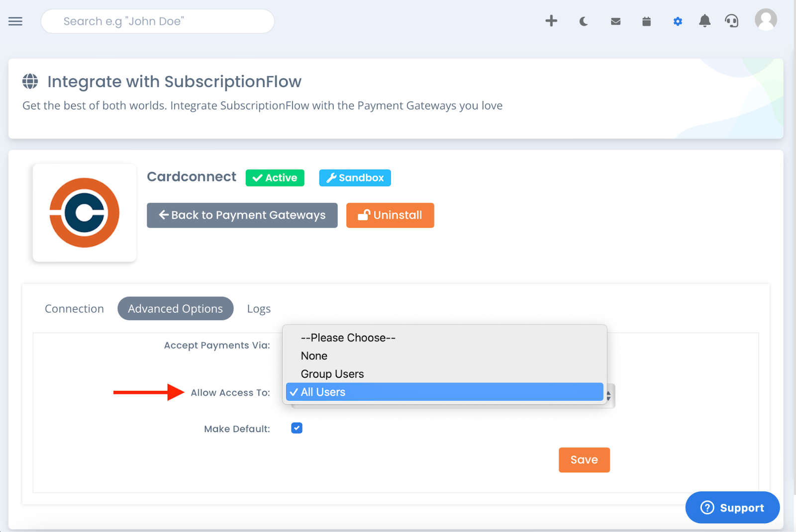Choose the --Please Choose-- option

[445, 338]
